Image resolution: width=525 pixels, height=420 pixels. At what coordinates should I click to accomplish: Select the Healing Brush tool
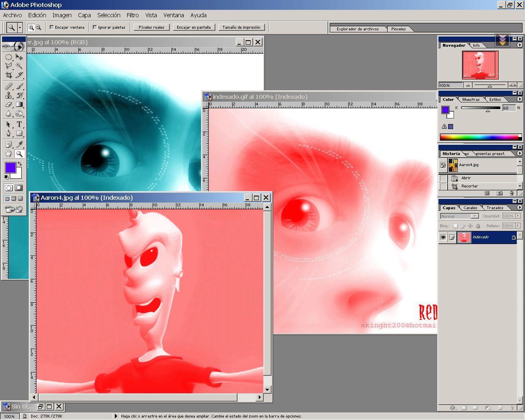pos(9,87)
